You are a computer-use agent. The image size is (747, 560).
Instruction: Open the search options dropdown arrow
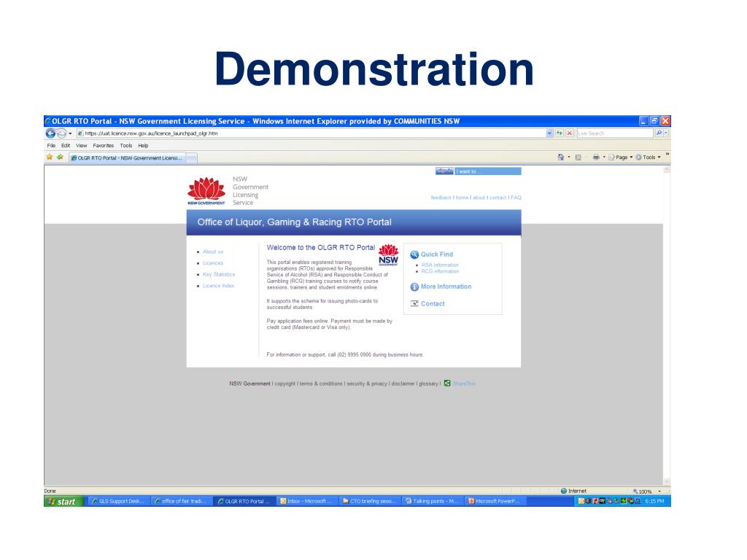(666, 133)
